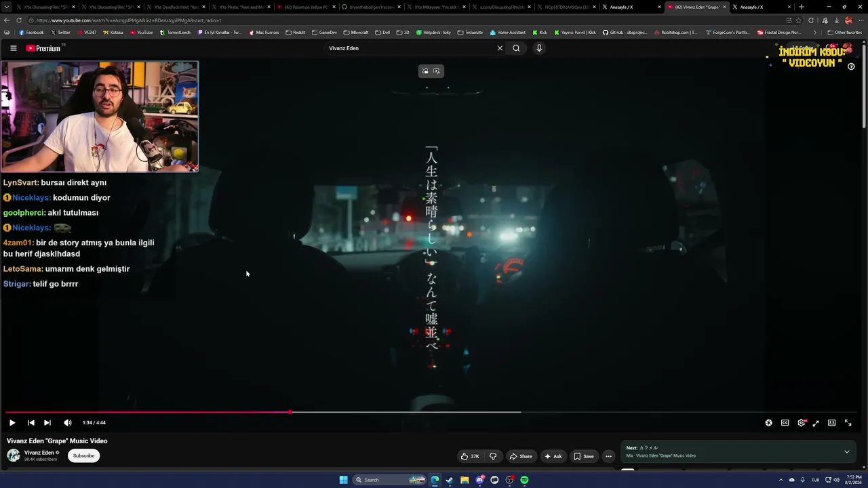Click the first floating overlay icon above the video
The image size is (868, 488).
tap(425, 71)
